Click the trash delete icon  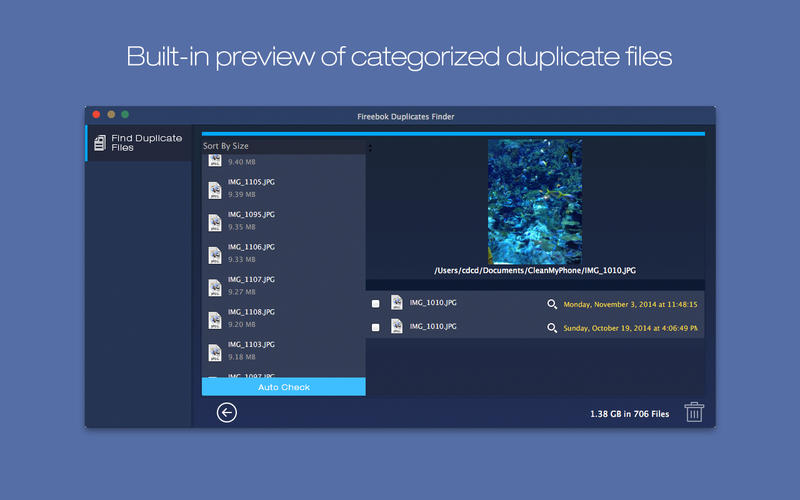click(x=694, y=412)
